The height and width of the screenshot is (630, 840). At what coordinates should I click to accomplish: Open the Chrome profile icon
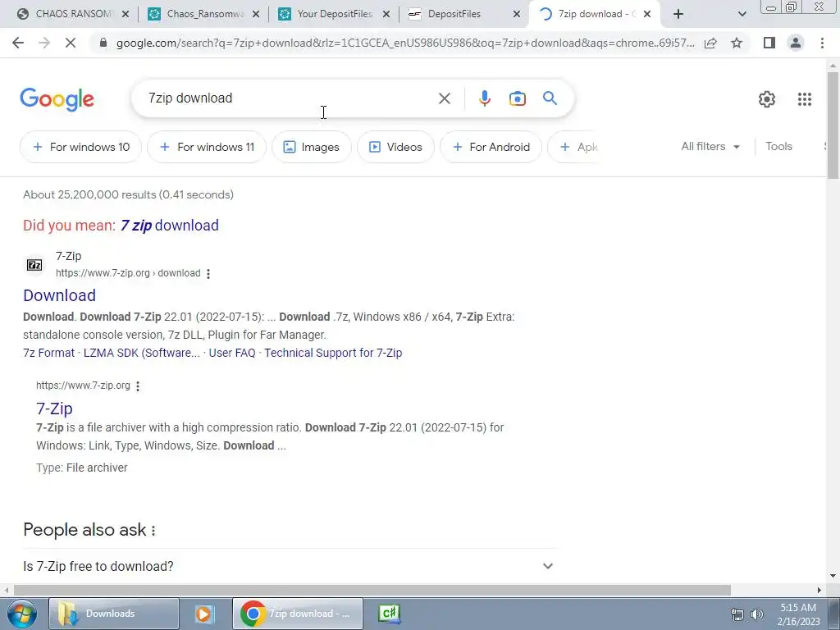tap(796, 43)
